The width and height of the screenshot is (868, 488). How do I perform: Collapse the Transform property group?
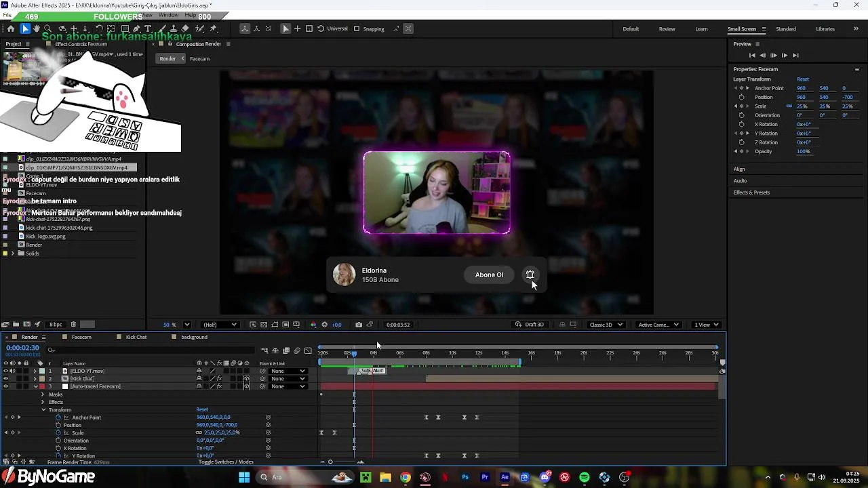click(x=43, y=410)
